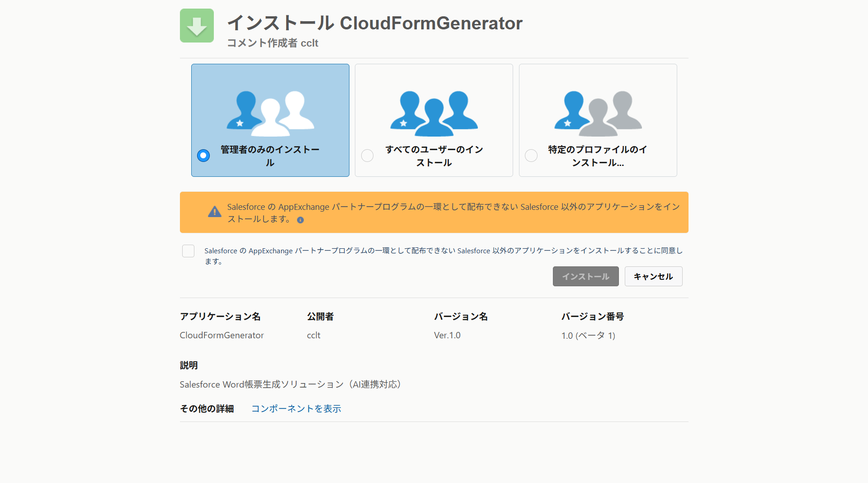Select the 特定のプロファイルのインストール radio button
This screenshot has width=868, height=483.
[531, 156]
